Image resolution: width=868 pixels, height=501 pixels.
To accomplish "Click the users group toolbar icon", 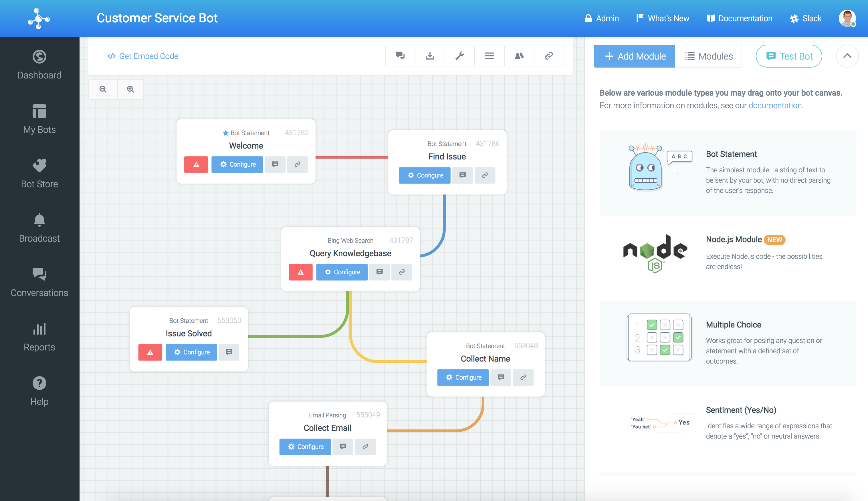I will [519, 56].
